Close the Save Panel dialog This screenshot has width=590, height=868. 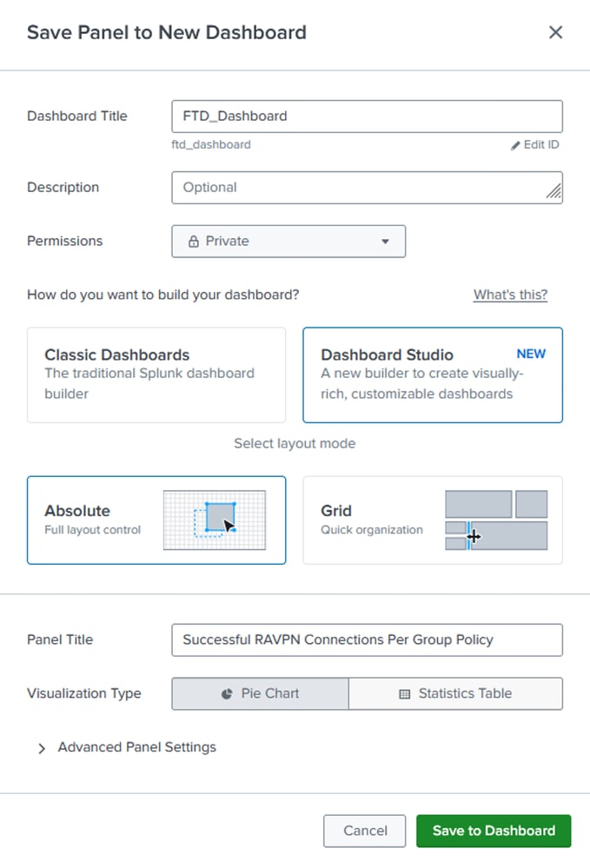pos(555,33)
